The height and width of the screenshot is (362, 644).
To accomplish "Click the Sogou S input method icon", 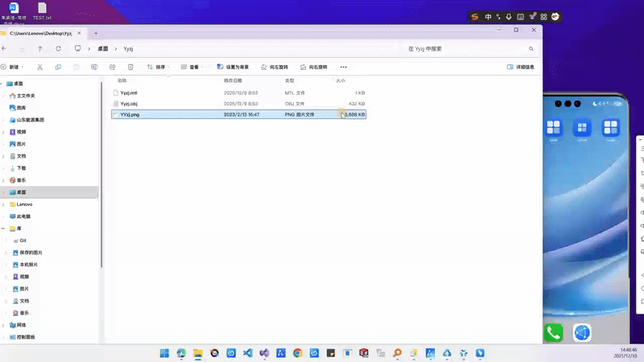I will [475, 17].
